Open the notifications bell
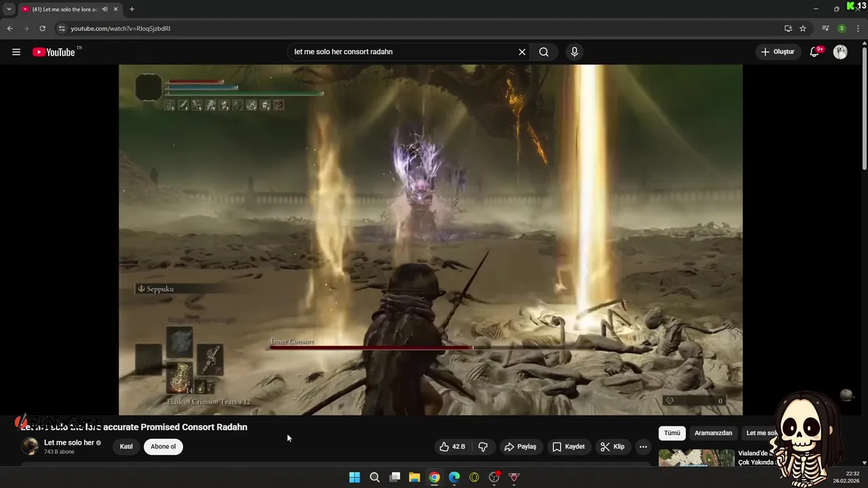The height and width of the screenshot is (488, 868). coord(814,52)
